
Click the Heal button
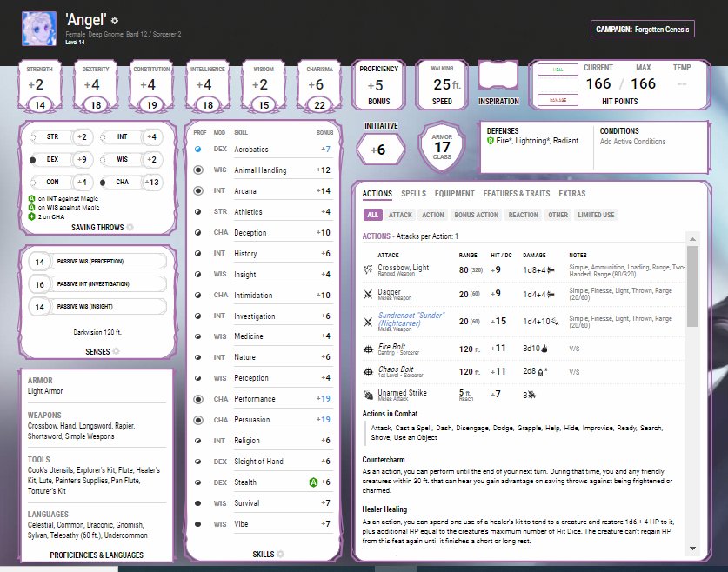tap(558, 70)
